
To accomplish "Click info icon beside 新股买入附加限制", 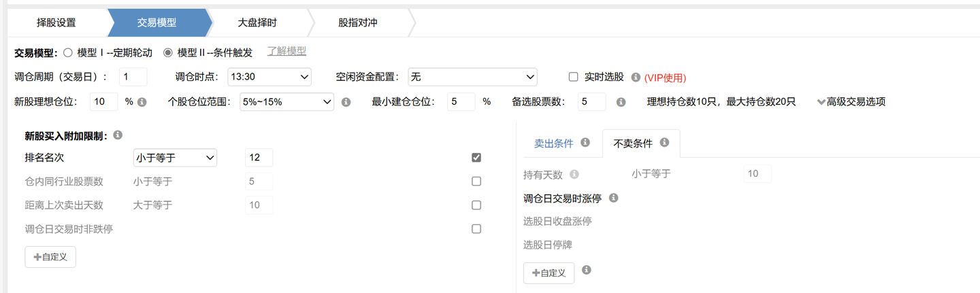I will (x=118, y=135).
